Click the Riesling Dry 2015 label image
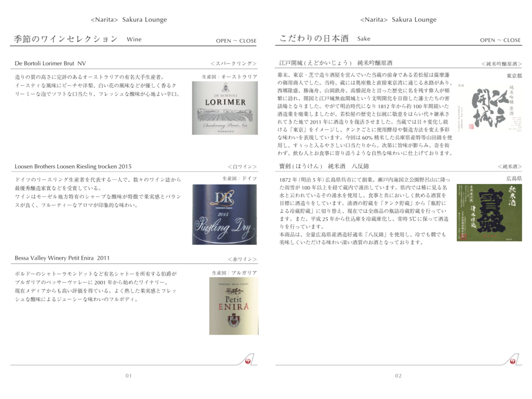 (x=224, y=215)
